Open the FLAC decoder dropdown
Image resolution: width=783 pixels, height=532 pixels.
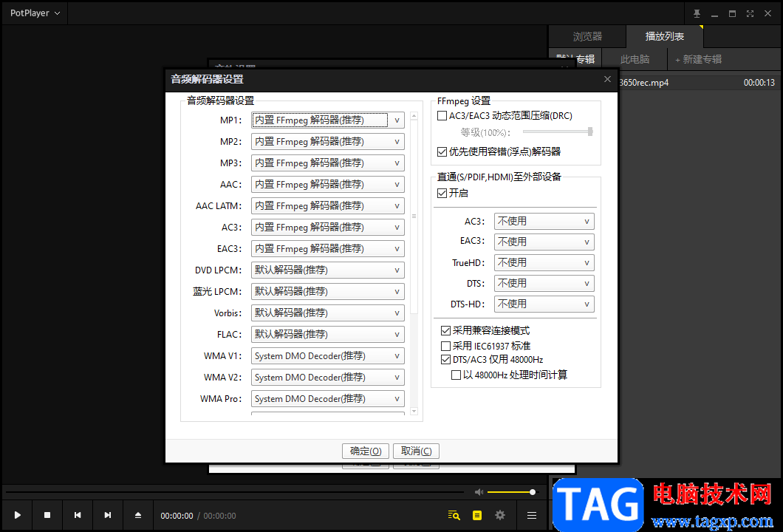327,335
